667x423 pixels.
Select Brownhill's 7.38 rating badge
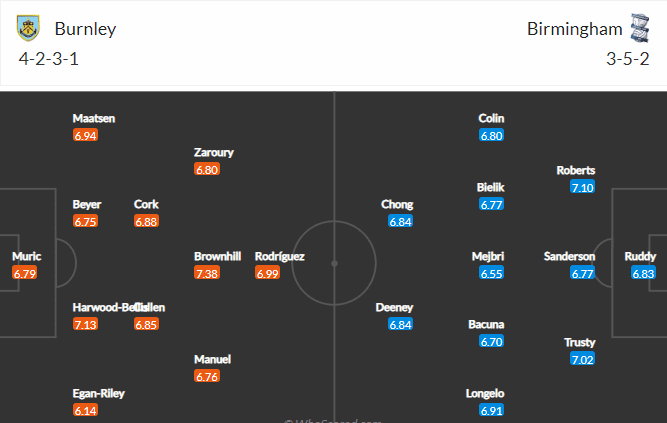207,273
